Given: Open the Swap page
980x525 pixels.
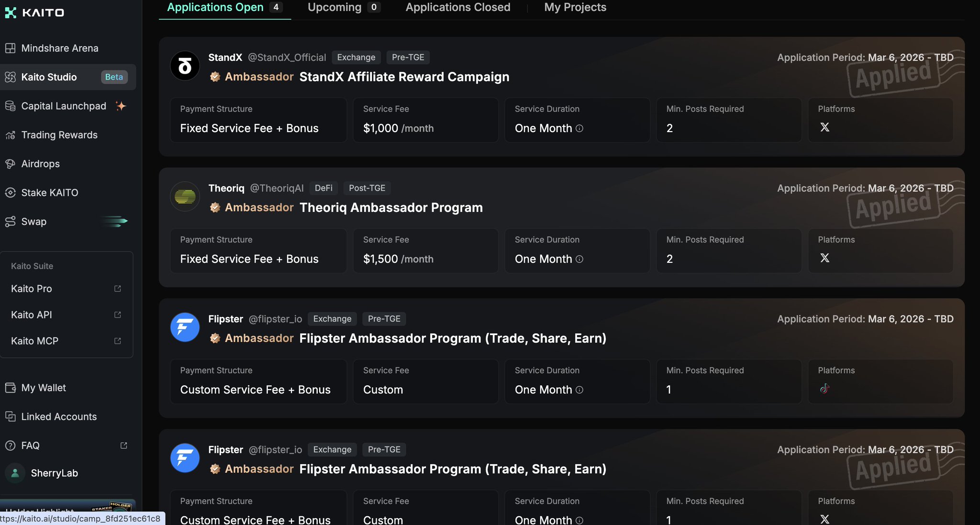Looking at the screenshot, I should [33, 222].
